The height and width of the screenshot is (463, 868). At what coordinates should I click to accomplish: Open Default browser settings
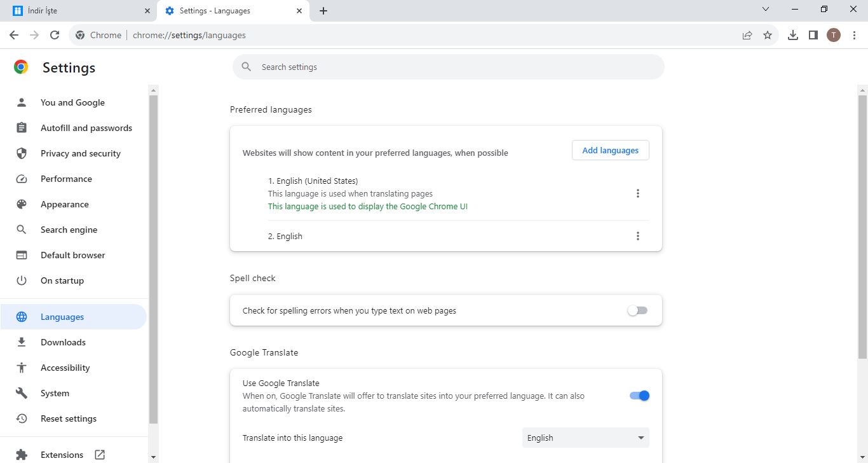tap(73, 255)
